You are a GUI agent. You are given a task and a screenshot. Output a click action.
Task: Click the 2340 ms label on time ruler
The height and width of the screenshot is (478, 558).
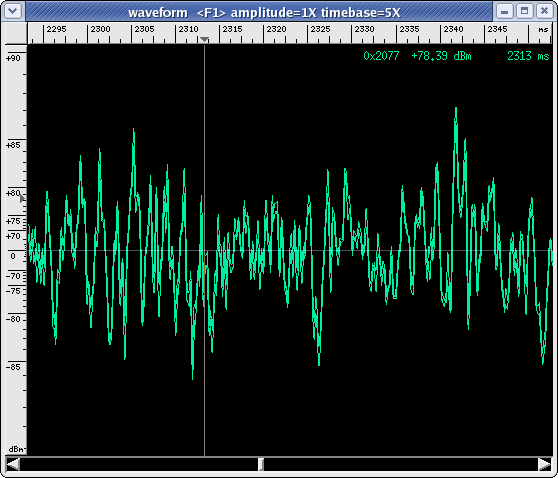coord(453,29)
